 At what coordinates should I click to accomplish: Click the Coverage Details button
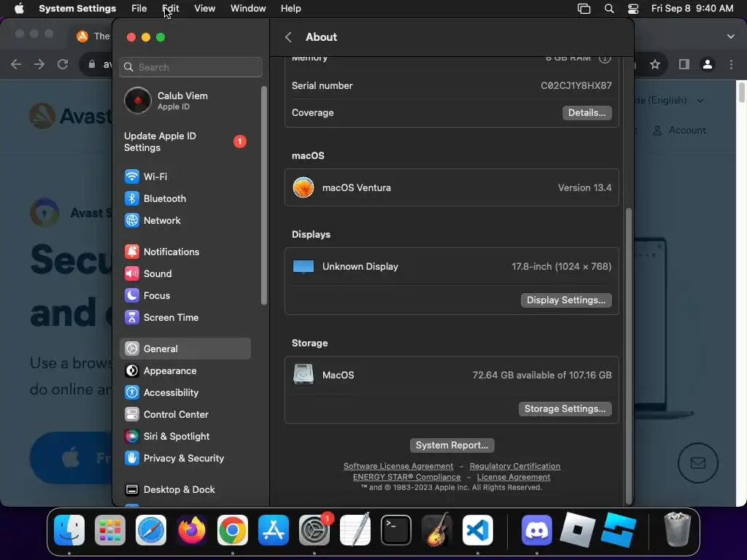(587, 113)
